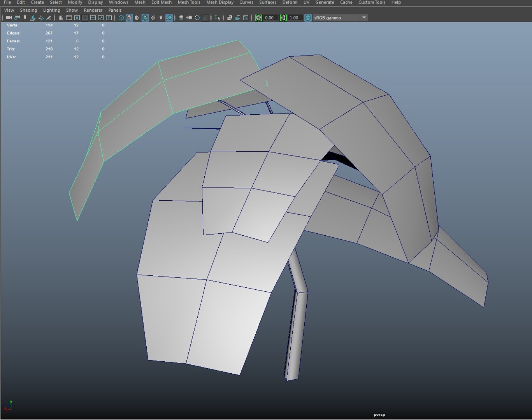Click the exposure value field
This screenshot has height=420, width=532.
[x=270, y=17]
